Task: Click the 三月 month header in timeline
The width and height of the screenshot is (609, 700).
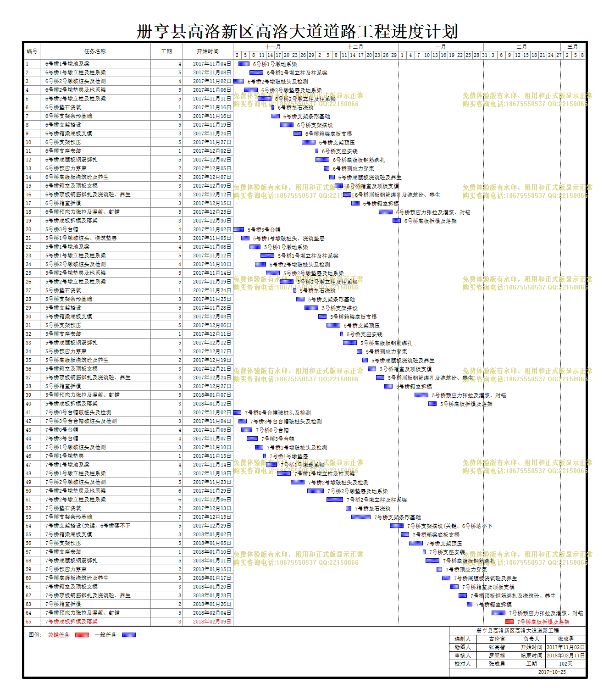Action: click(x=573, y=47)
